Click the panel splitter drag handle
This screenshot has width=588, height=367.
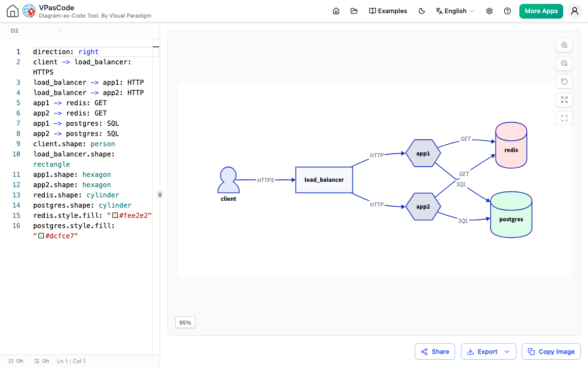160,194
